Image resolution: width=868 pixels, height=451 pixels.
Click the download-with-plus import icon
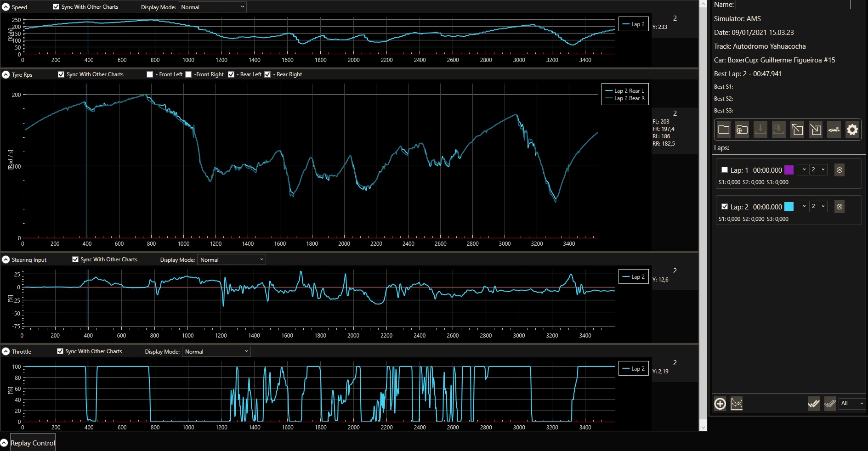click(x=779, y=130)
